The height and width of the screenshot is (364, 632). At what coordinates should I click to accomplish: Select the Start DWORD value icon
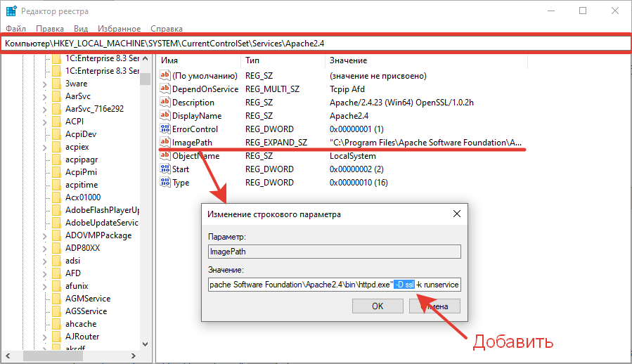pos(166,169)
